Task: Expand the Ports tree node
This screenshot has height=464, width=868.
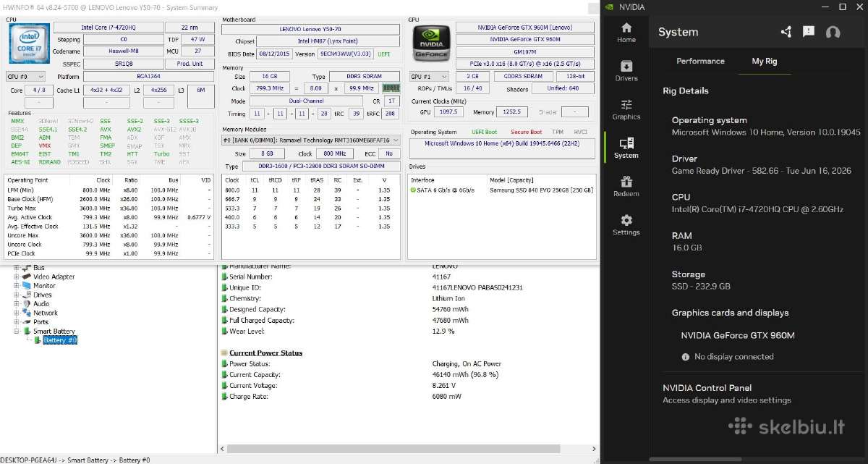Action: (x=17, y=322)
